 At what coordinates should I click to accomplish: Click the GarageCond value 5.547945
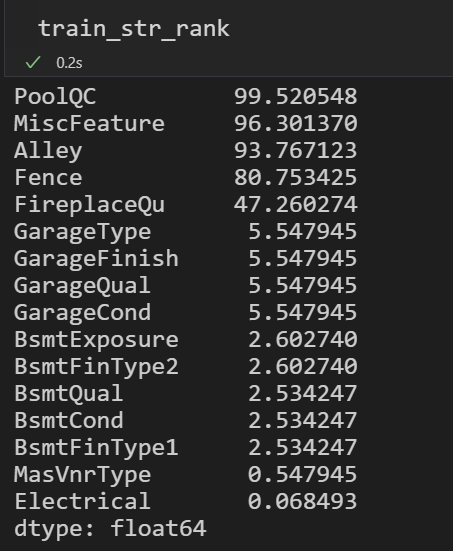pyautogui.click(x=303, y=313)
